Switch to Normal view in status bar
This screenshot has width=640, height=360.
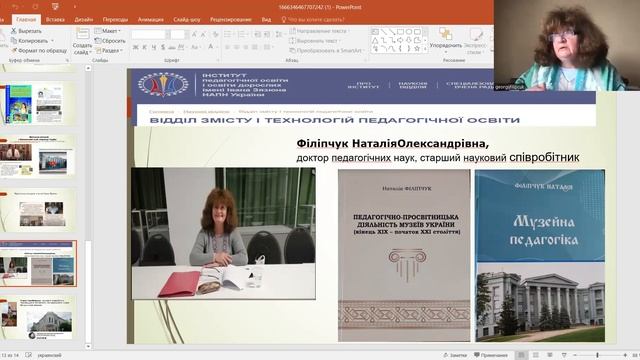point(521,355)
